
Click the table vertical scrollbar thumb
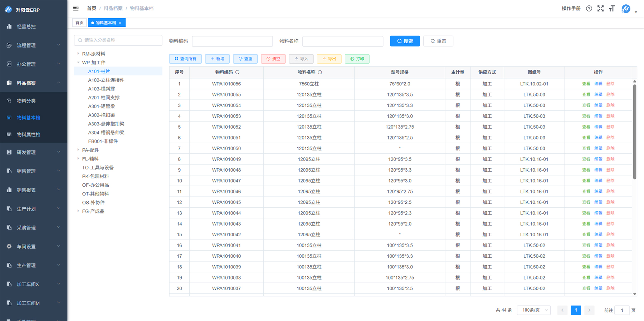coord(635,131)
